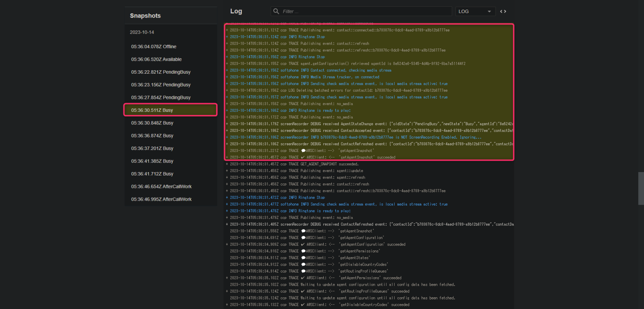
Task: Select the 05:36:06.520Z Available snapshot
Action: pyautogui.click(x=156, y=59)
